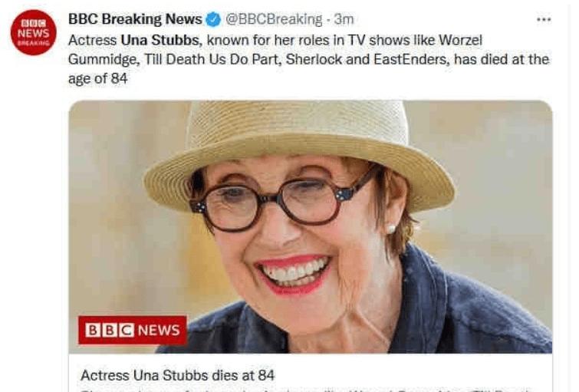The image size is (579, 392).
Task: Visit the @BBCBreaking handle link
Action: point(274,19)
